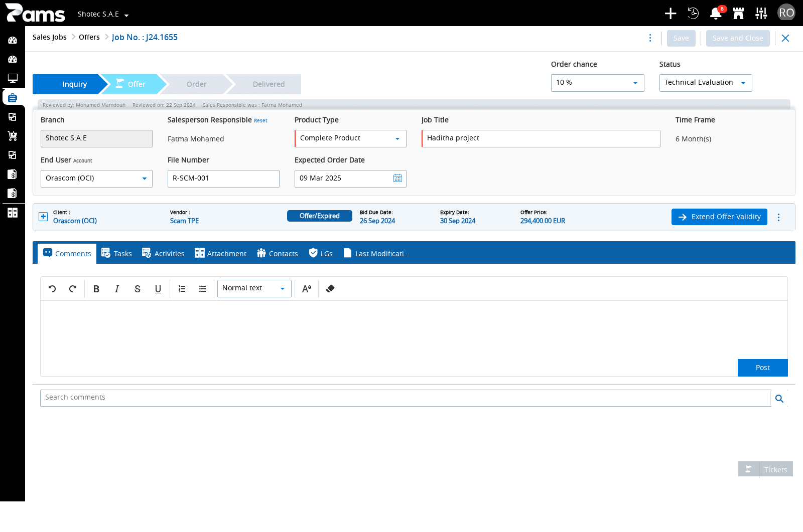Screen dimensions: 803x532
Task: Go to Sales Jobs breadcrumb
Action: (50, 37)
